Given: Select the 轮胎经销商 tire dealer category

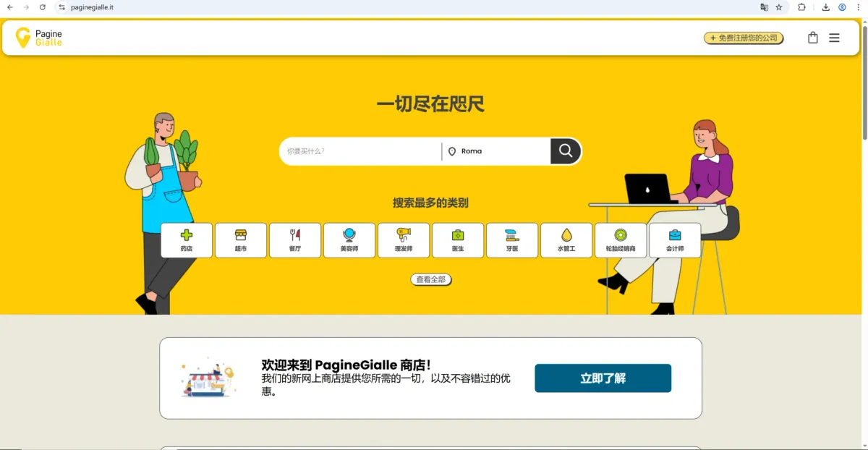Looking at the screenshot, I should pyautogui.click(x=621, y=240).
